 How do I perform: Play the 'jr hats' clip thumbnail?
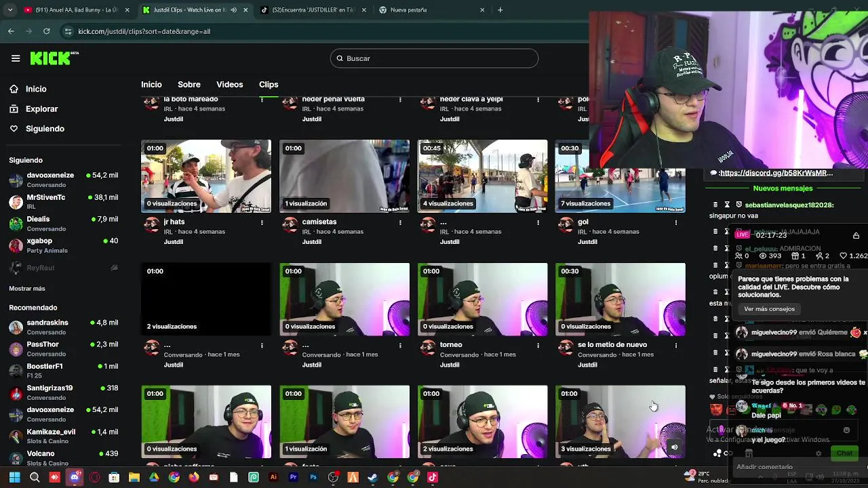tap(206, 176)
